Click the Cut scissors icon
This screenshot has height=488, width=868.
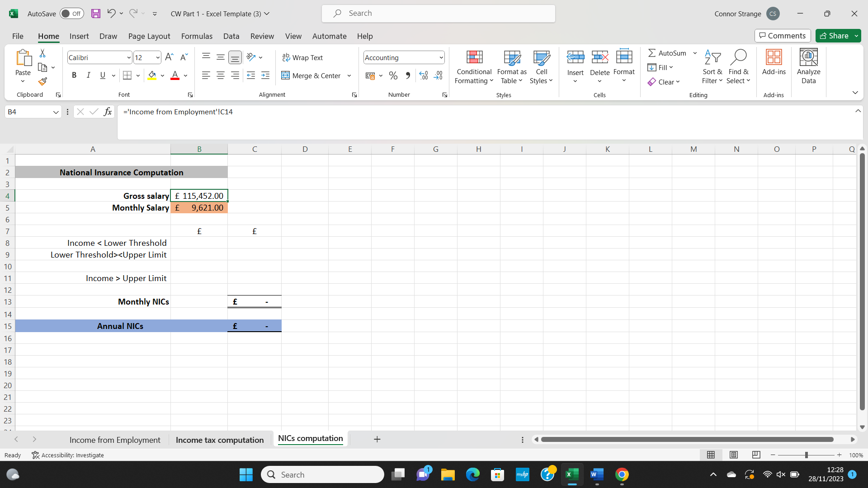[42, 53]
